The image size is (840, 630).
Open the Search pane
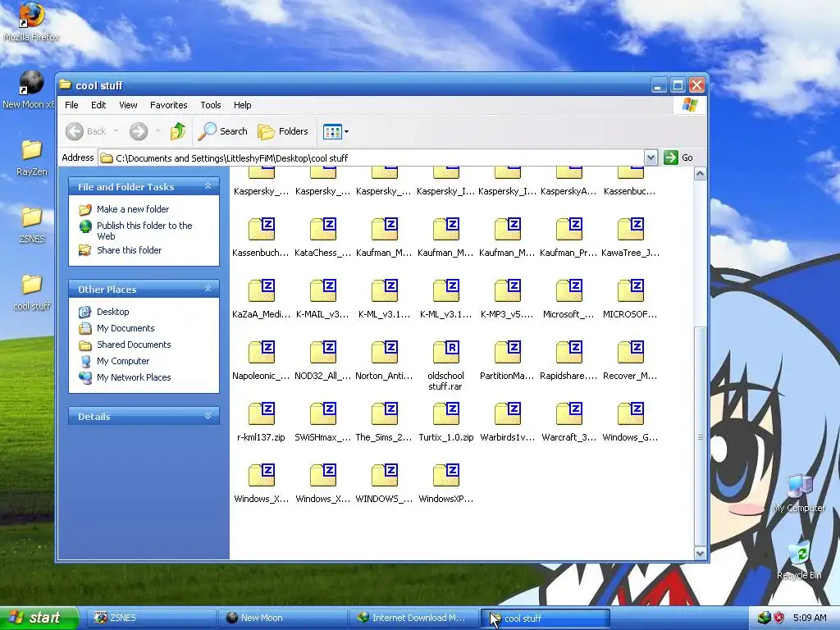[223, 131]
